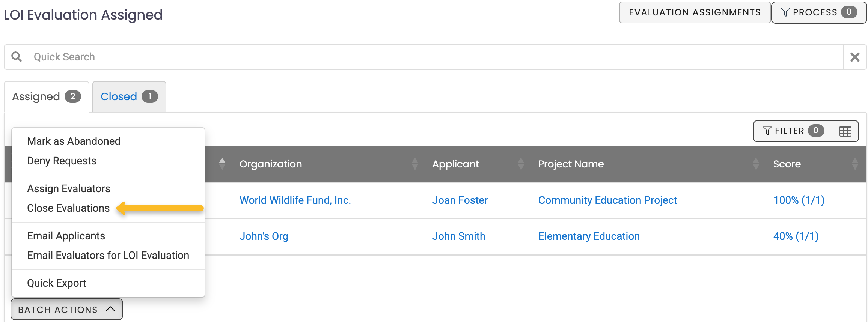Open column chooser grid icon
Viewport: 868px width, 322px height.
pos(845,131)
